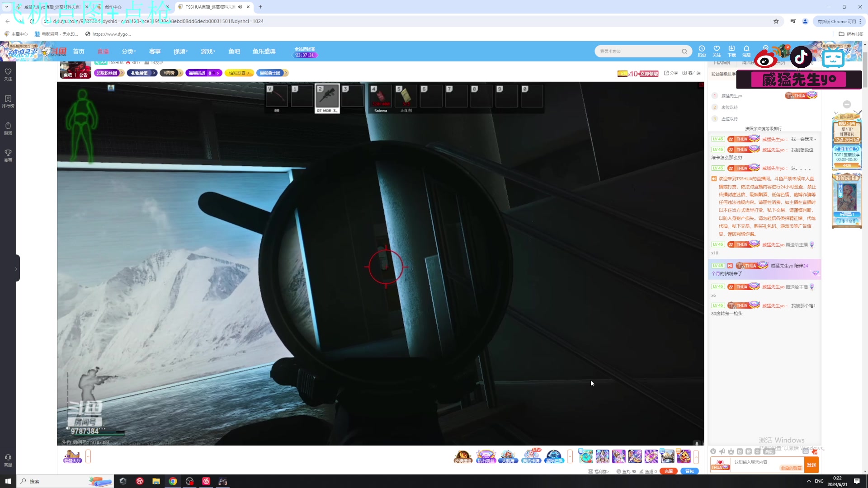This screenshot has width=868, height=488.
Task: Open the 历史 clock icon in header
Action: coord(702,51)
